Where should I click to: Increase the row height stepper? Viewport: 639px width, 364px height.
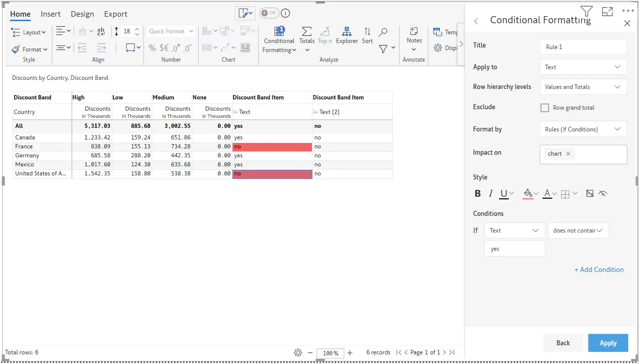pyautogui.click(x=137, y=28)
